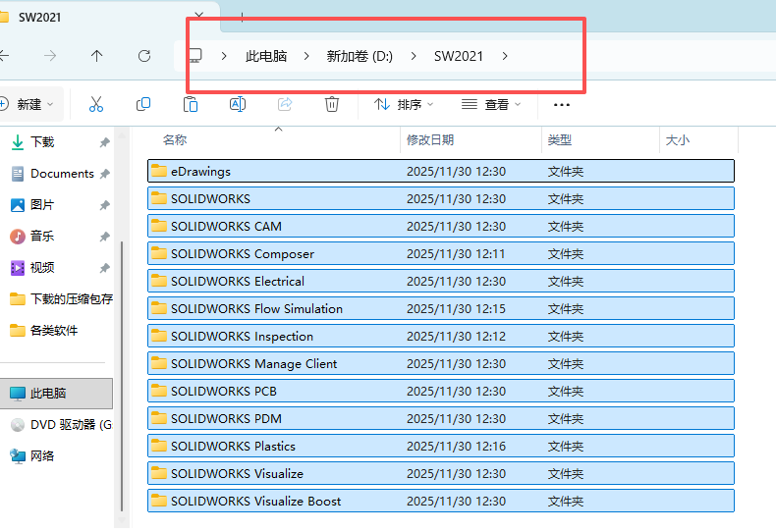
Task: Sort by 名称 column header
Action: pos(175,140)
